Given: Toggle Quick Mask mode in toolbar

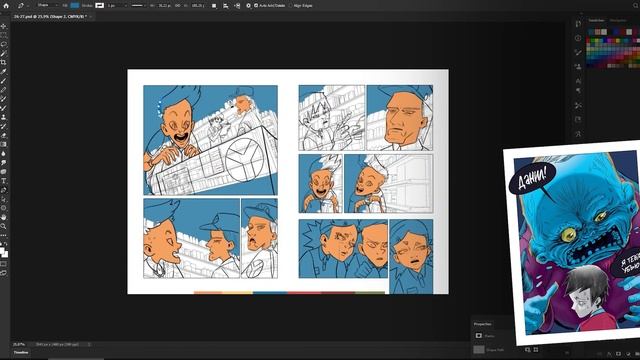Looking at the screenshot, I should click(x=4, y=264).
